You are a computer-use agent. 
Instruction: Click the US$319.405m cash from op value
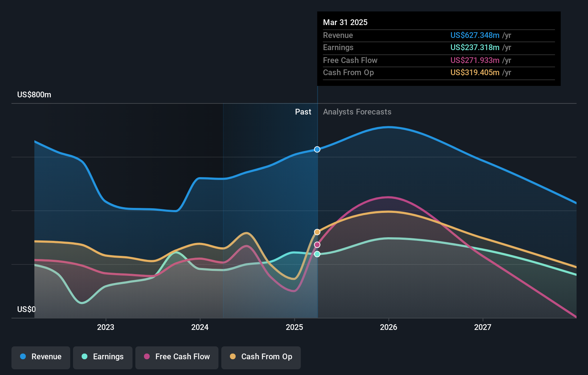point(475,73)
